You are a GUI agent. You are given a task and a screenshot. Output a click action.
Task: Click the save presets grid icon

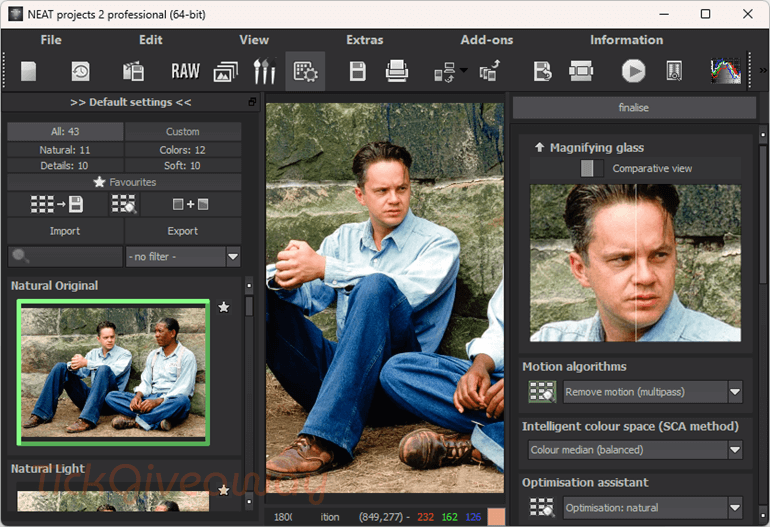57,204
